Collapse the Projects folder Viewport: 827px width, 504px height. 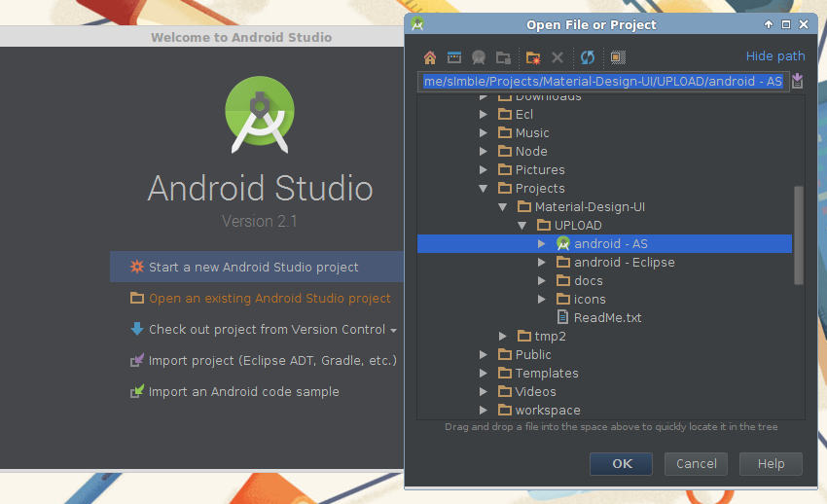tap(483, 188)
